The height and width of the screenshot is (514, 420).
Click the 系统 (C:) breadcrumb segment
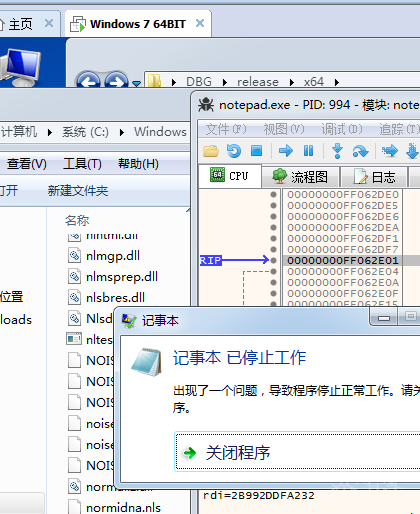85,132
